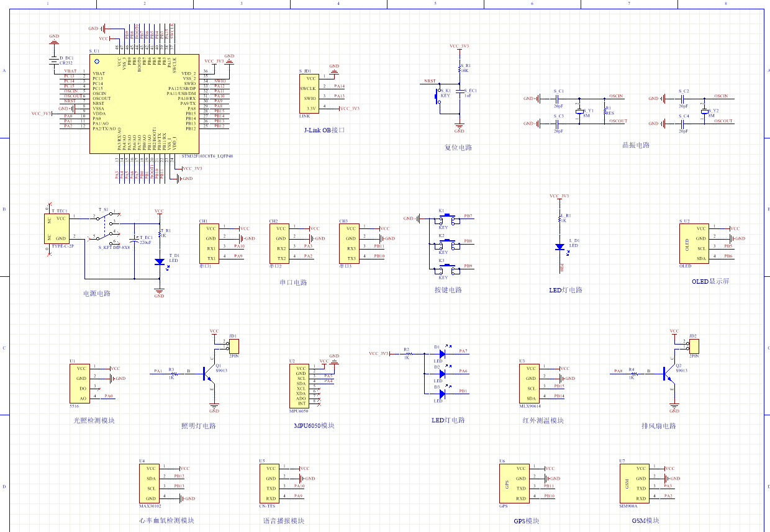Viewport: 770px width, 532px height.
Task: Select transistor Q1 S9013
Action: point(209,373)
